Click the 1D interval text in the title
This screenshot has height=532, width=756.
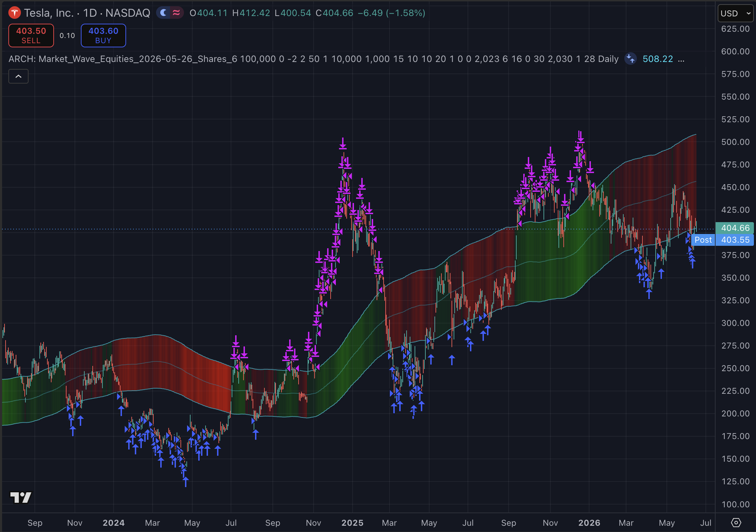pos(90,13)
